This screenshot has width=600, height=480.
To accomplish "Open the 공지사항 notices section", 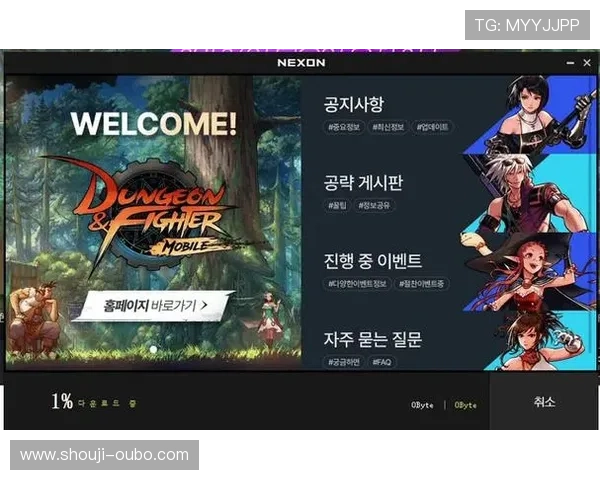I will pos(354,104).
